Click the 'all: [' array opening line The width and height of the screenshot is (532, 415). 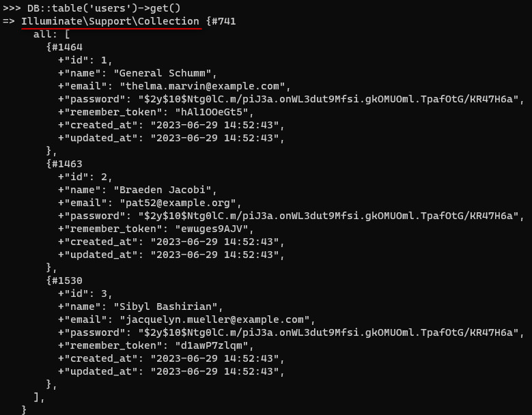52,34
